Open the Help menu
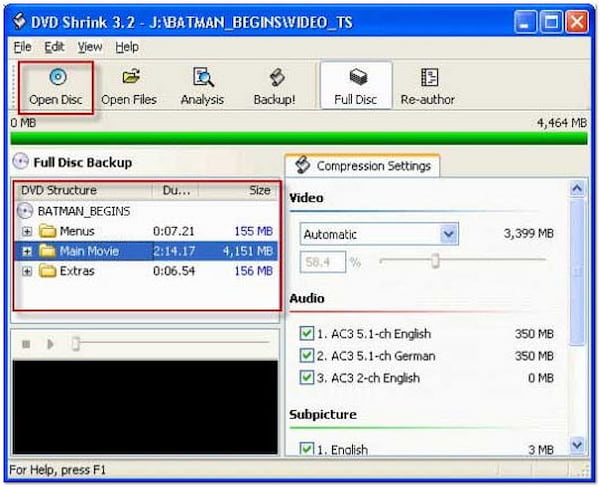Screen dimensions: 600x487 click(x=127, y=47)
